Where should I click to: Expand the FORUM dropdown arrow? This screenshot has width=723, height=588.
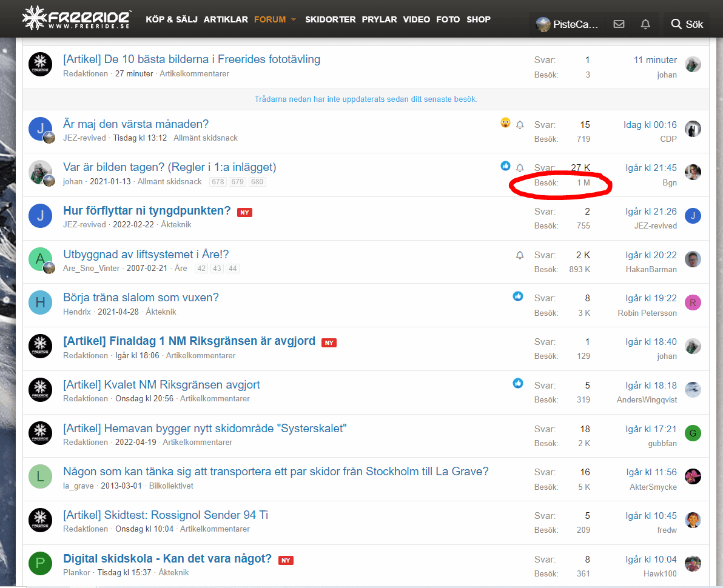point(294,19)
